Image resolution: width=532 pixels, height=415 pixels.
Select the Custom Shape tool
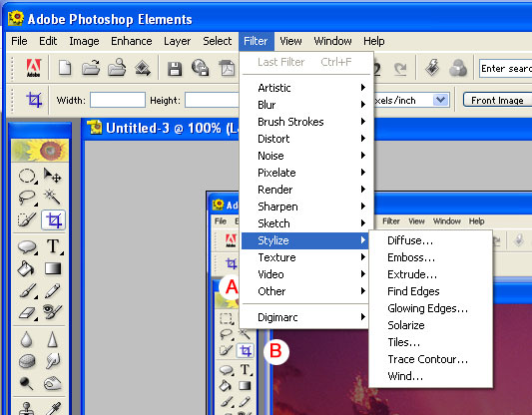(27, 246)
